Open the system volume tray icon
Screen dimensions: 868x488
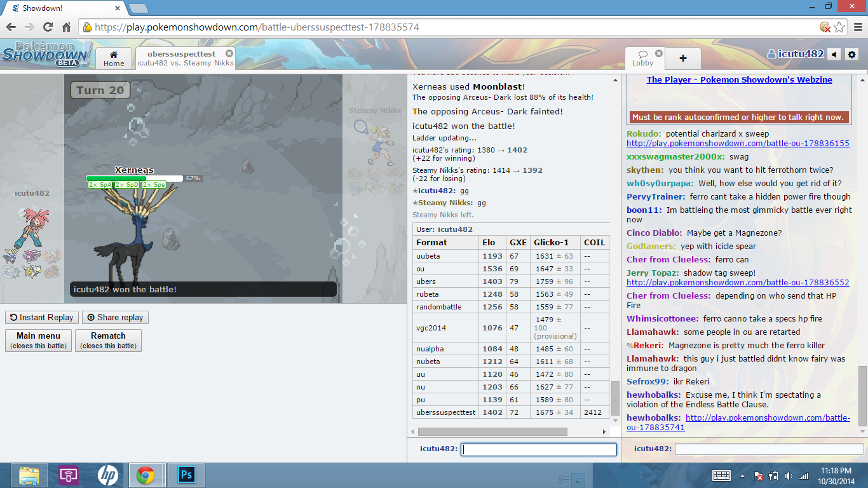tap(789, 475)
